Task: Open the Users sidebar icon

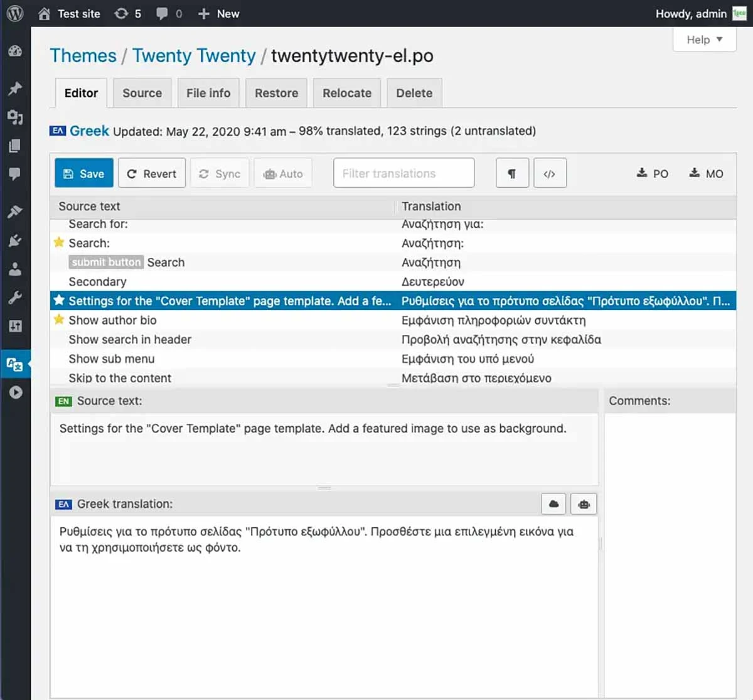Action: tap(15, 269)
